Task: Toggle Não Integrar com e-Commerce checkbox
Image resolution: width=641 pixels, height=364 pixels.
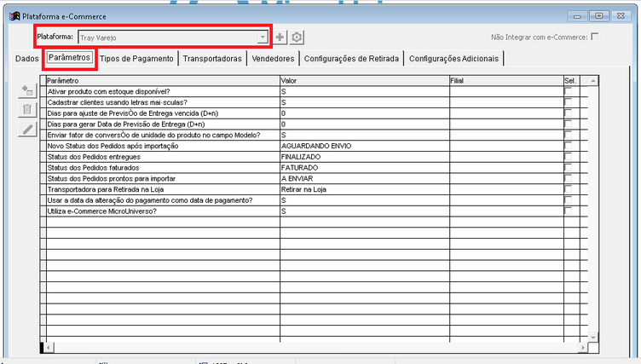Action: (x=595, y=37)
